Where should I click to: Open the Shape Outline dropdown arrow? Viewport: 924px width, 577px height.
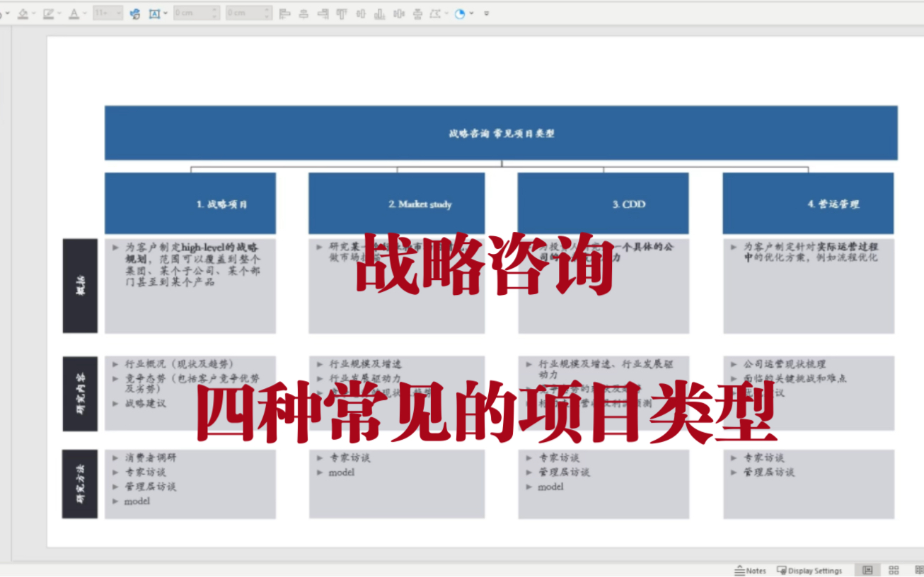[x=59, y=13]
